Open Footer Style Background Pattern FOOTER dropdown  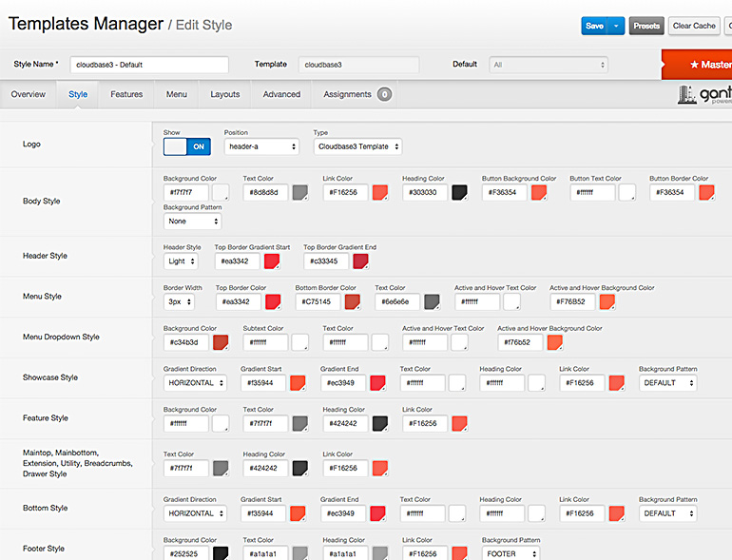tap(510, 553)
